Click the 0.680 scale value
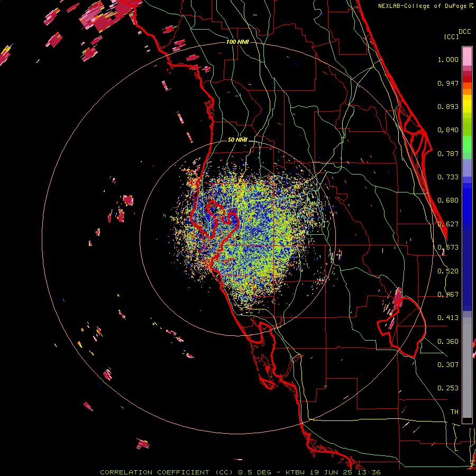Screen dimensions: 476x476 (448, 200)
